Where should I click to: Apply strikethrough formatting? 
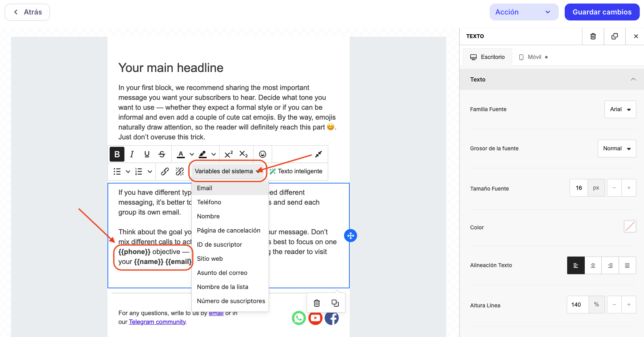pos(162,154)
